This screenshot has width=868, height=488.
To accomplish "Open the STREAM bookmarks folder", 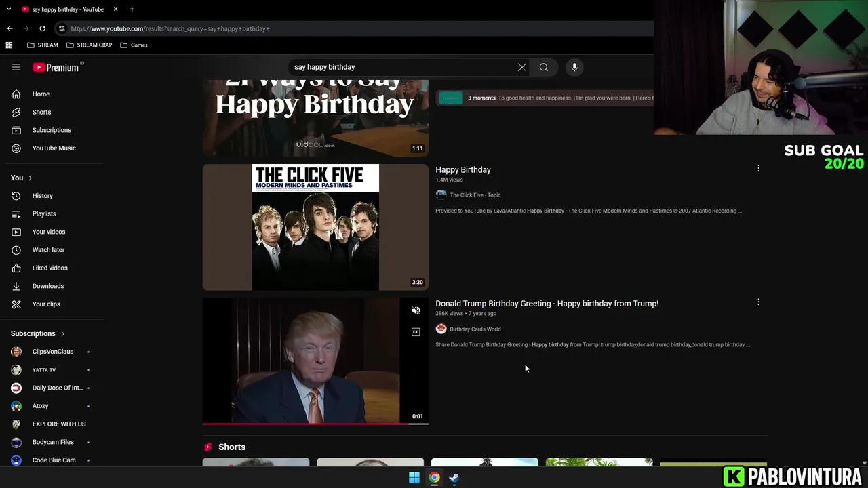I will 43,45.
